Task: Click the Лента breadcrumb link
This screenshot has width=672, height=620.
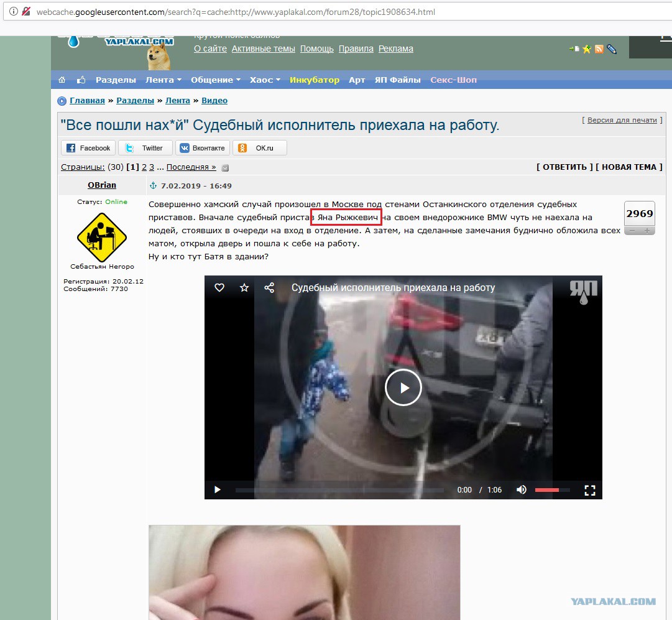Action: (x=177, y=100)
